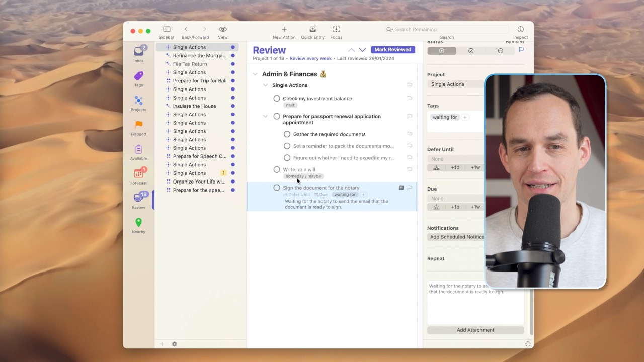Screen dimensions: 644x362
Task: Open the Forecast perspective
Action: [x=138, y=175]
